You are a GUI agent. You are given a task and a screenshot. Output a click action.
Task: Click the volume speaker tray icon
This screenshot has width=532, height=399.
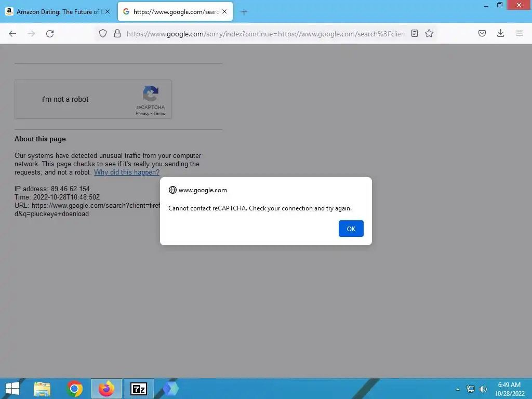point(483,389)
